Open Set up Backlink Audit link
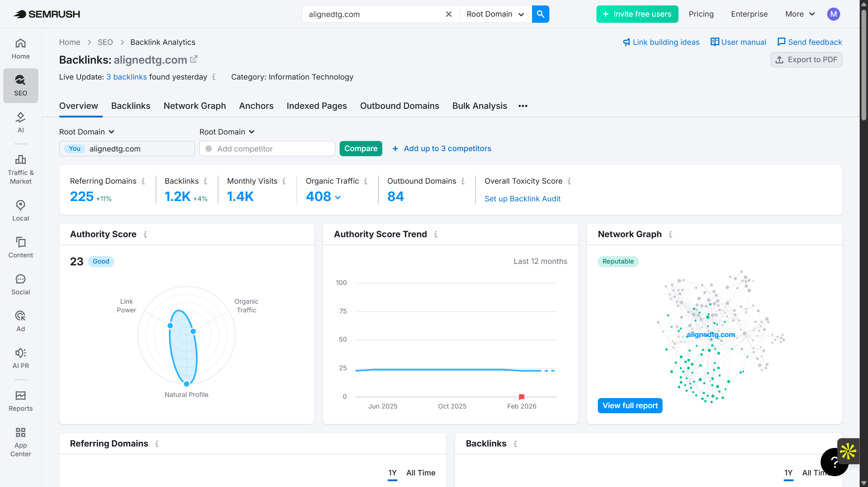 tap(522, 198)
